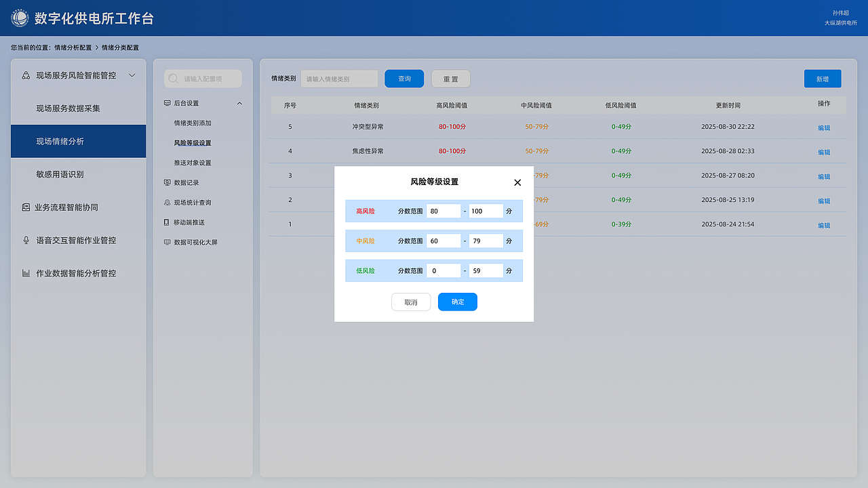Viewport: 868px width, 488px height.
Task: Click the 高风险 upper score field showing 100
Action: click(486, 211)
